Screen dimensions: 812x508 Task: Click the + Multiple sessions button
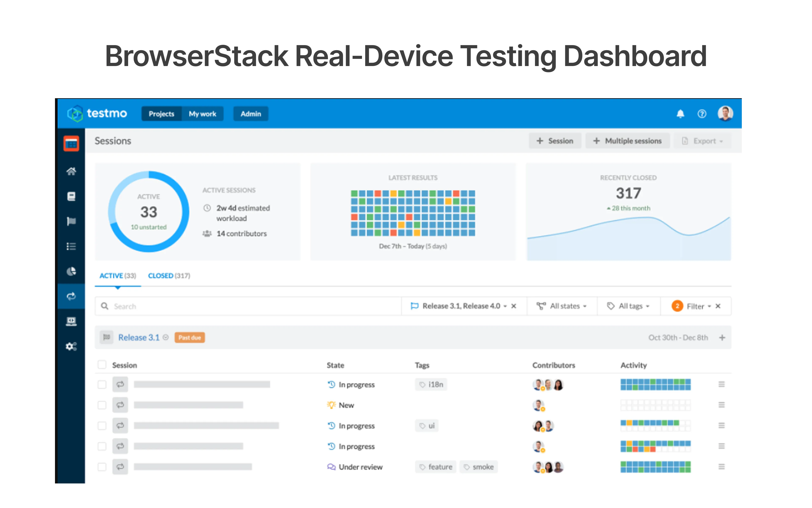[627, 141]
